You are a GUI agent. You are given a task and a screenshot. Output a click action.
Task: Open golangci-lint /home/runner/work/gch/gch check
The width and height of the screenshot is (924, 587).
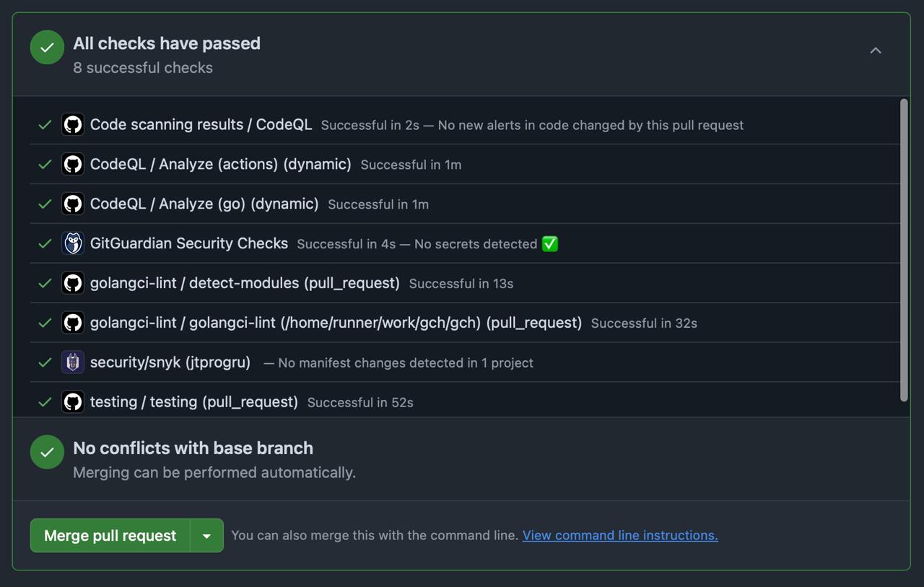click(x=336, y=323)
